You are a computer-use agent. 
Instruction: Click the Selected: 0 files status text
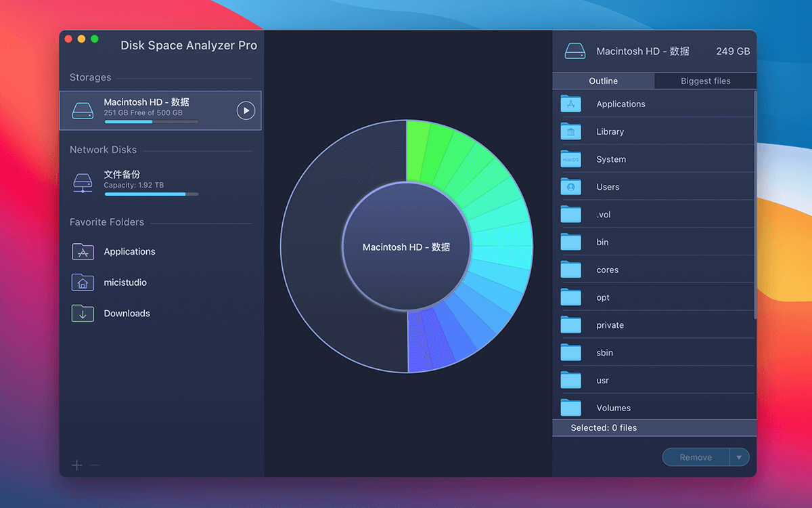pyautogui.click(x=604, y=428)
